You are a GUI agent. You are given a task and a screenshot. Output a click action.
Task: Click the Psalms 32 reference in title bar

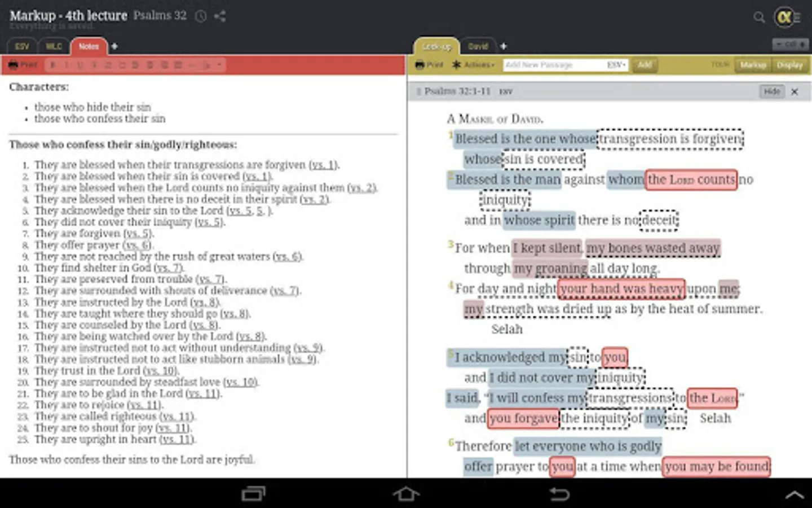160,16
